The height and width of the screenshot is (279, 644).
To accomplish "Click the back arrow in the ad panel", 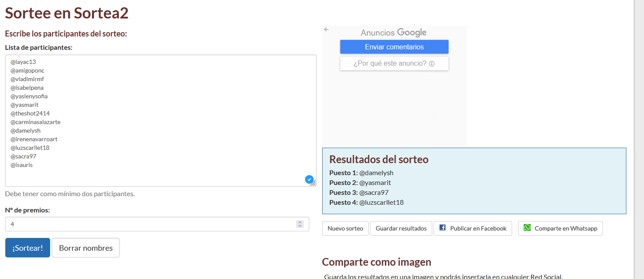I will 326,30.
